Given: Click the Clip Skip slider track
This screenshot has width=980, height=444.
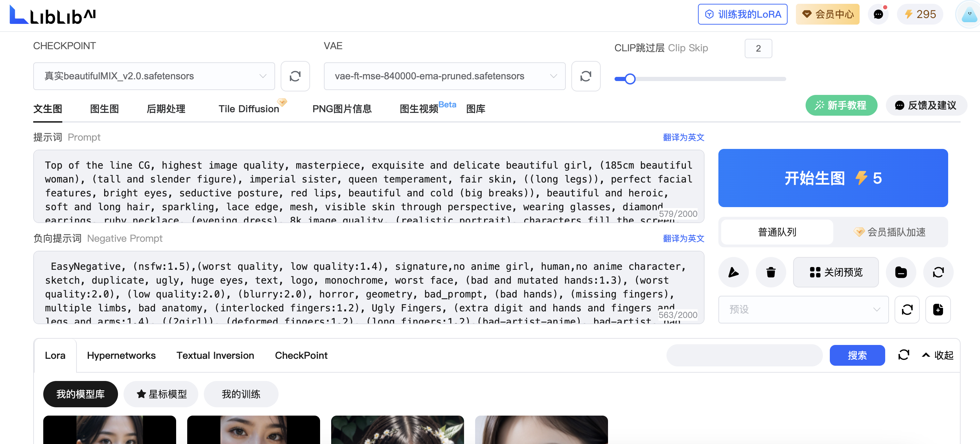Looking at the screenshot, I should [700, 79].
